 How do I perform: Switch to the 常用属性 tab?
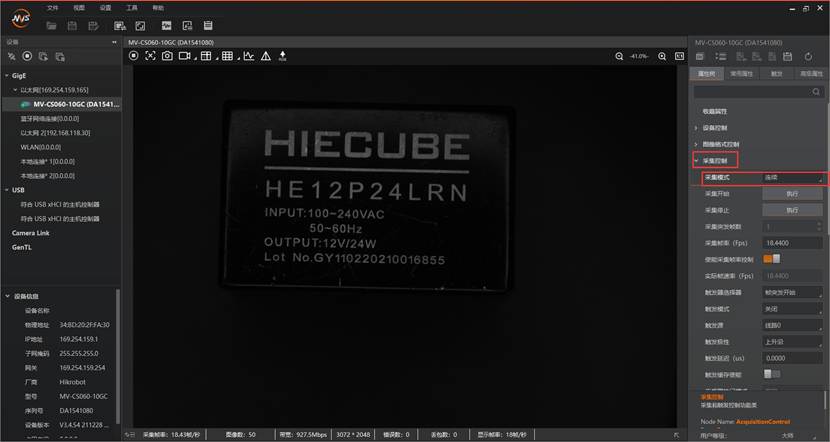741,74
